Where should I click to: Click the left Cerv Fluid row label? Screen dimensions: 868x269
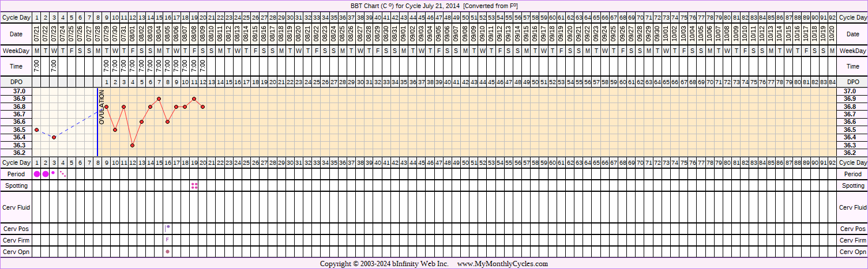[17, 207]
